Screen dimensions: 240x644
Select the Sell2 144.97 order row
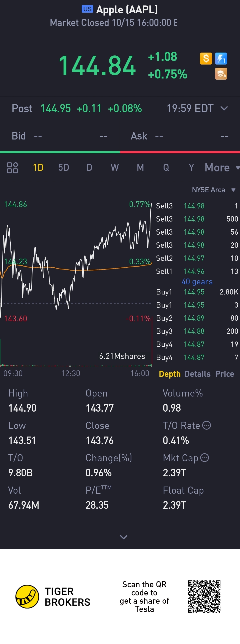(197, 258)
